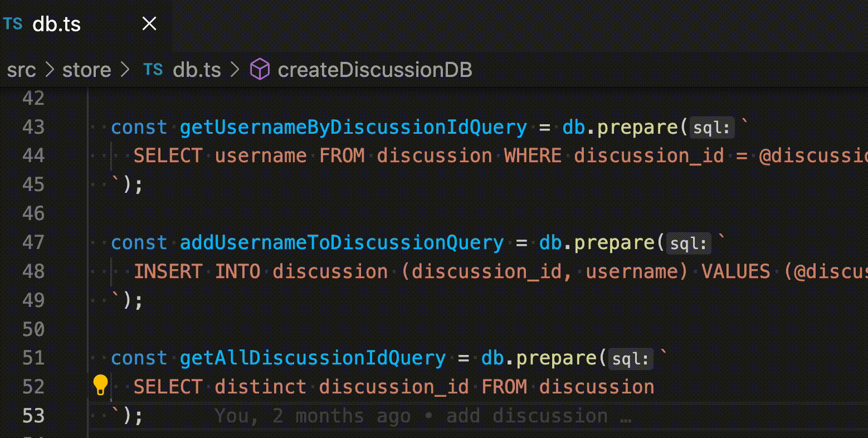The width and height of the screenshot is (868, 438).
Task: Close the db.ts editor tab
Action: (x=149, y=23)
